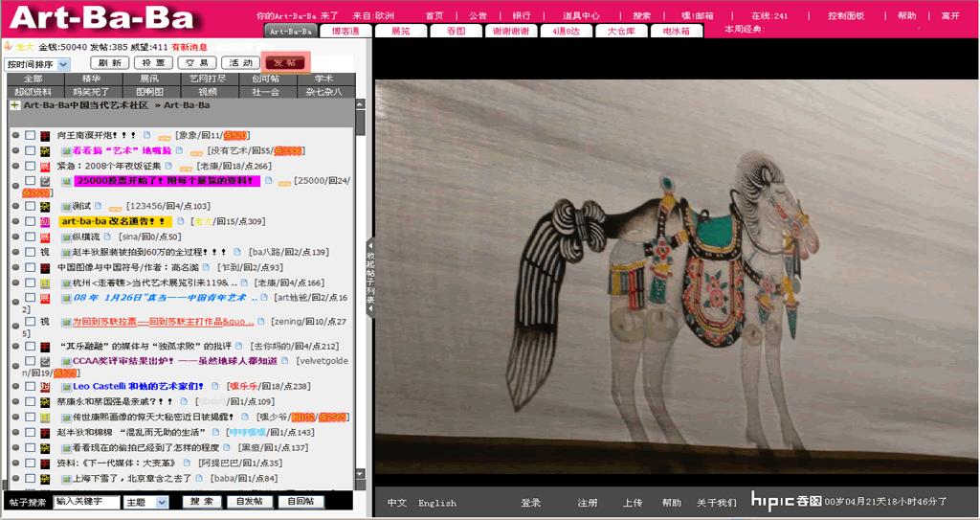
Task: Click the image icon before 杭州<走着瞧>
Action: tap(66, 283)
